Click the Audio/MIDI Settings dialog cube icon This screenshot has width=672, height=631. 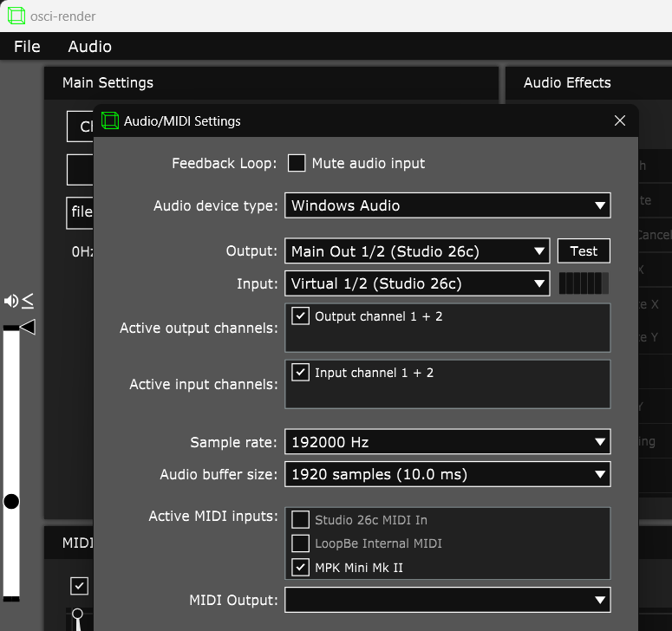[110, 121]
